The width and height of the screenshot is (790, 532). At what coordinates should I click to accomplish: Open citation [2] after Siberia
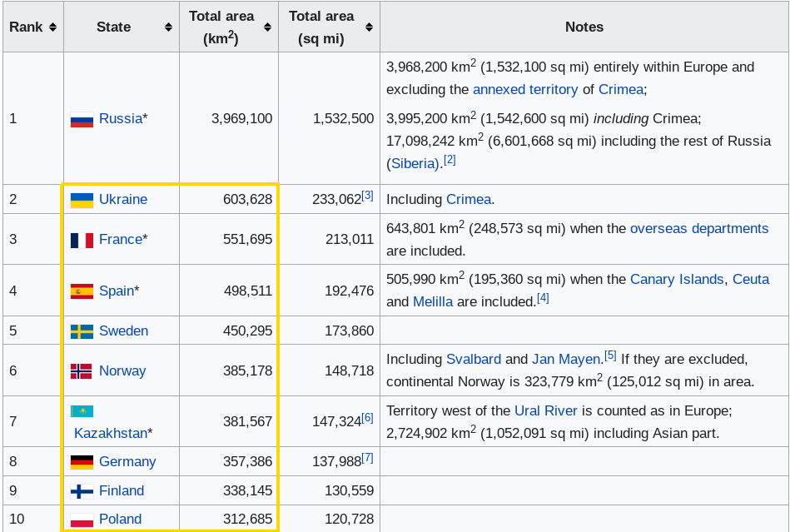point(450,160)
